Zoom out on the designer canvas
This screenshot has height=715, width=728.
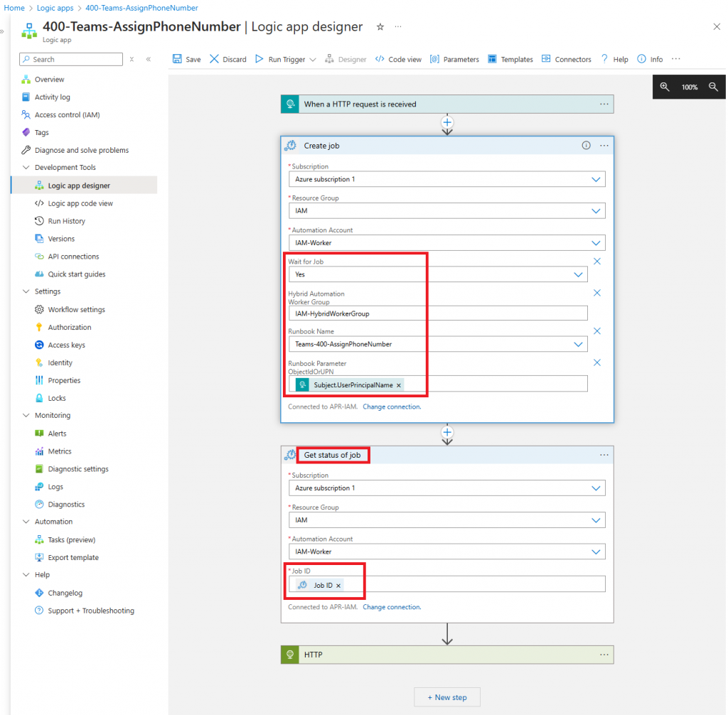[714, 87]
